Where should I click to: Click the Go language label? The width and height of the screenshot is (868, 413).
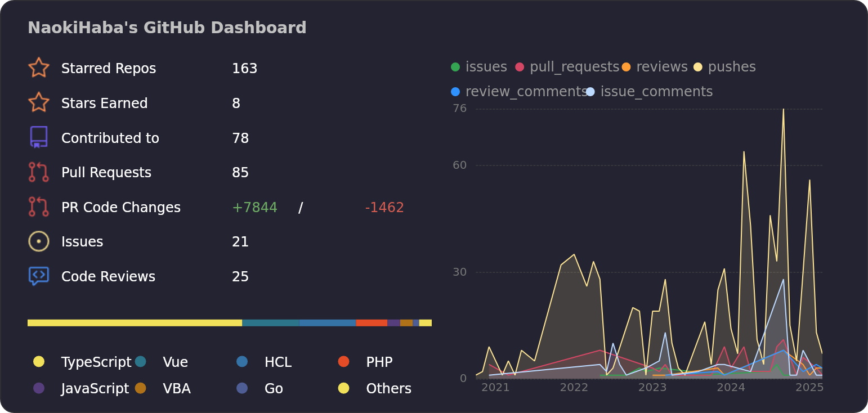click(x=274, y=389)
